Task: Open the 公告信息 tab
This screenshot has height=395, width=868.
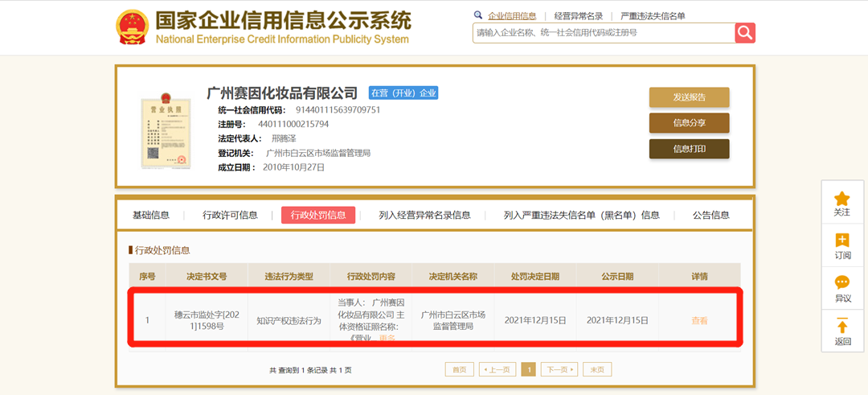Action: point(710,215)
